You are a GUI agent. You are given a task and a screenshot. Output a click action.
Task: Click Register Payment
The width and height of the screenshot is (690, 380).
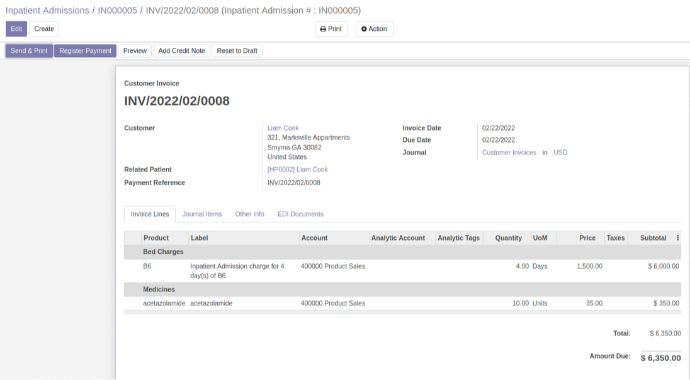(85, 51)
